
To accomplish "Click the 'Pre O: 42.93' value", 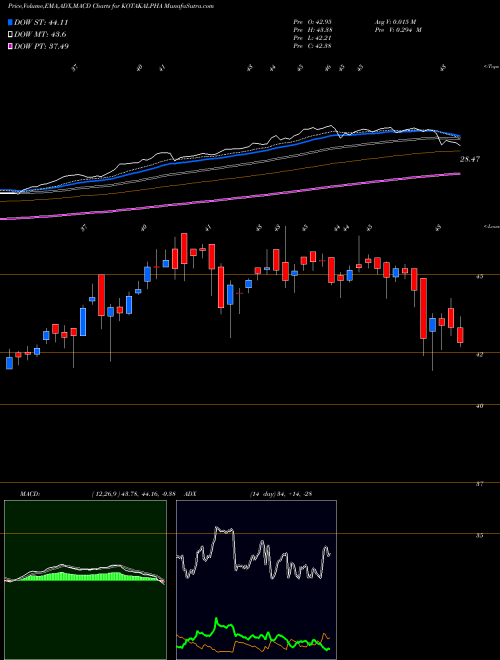I will tap(312, 21).
